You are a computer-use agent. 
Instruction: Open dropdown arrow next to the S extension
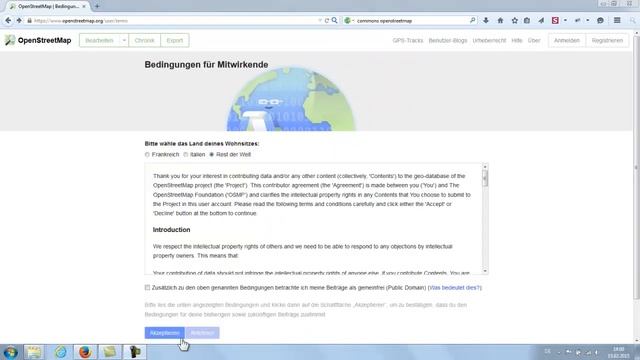coord(565,20)
